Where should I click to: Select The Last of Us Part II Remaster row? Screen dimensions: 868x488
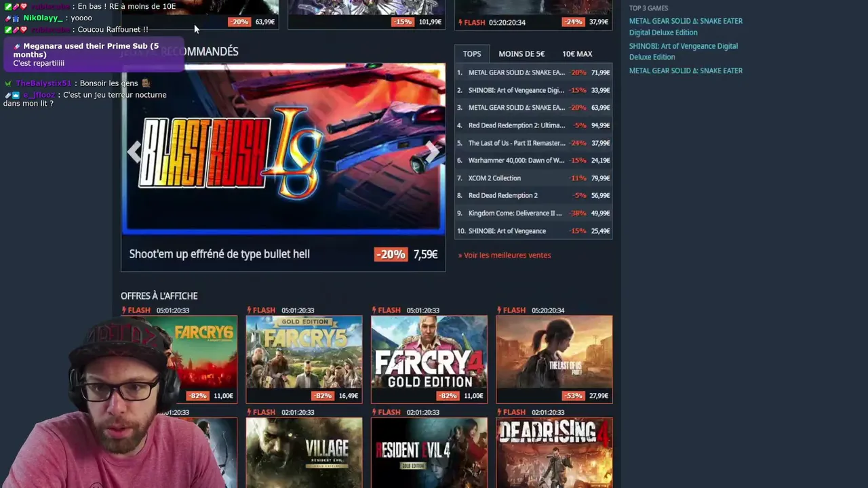[x=534, y=143]
